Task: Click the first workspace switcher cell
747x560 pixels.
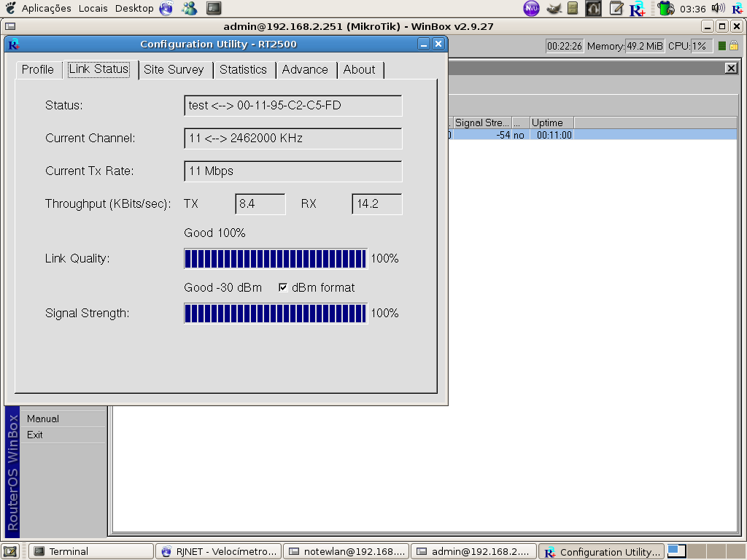Action: click(x=676, y=551)
